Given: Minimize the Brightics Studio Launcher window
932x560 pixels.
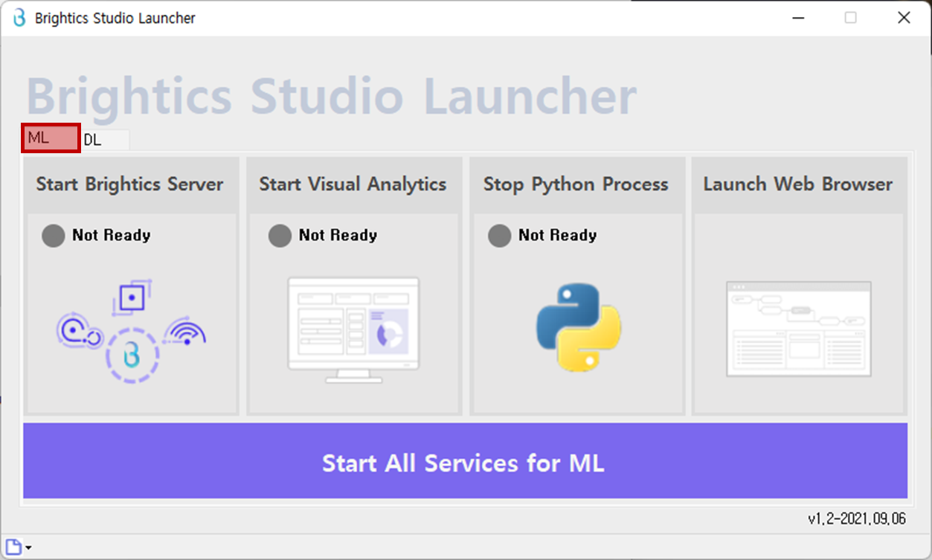Looking at the screenshot, I should pyautogui.click(x=797, y=18).
